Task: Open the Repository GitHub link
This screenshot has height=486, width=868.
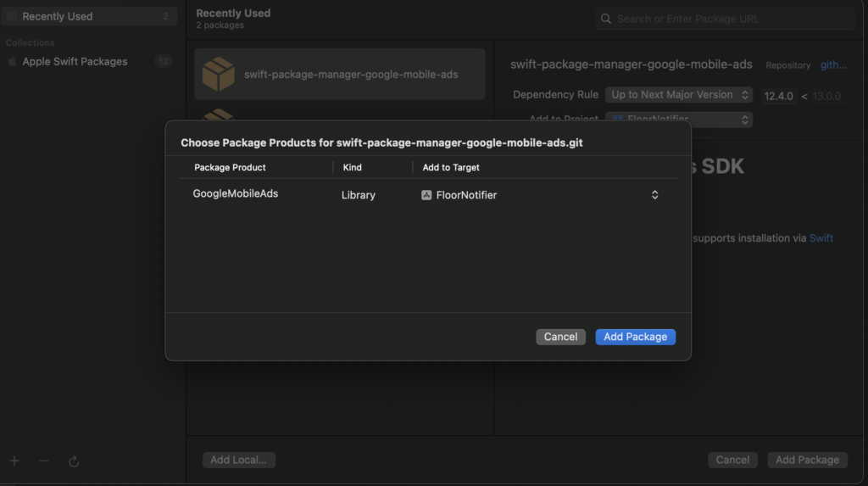Action: tap(832, 65)
